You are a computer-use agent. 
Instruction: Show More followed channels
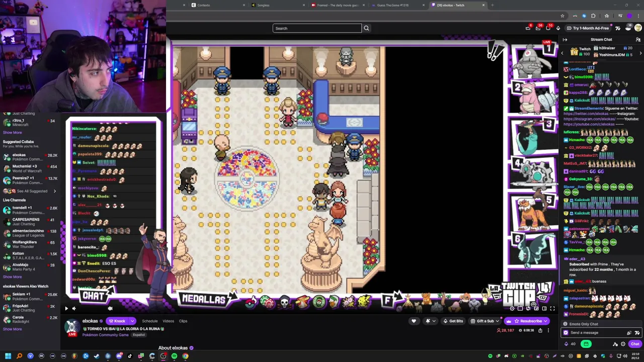tap(12, 133)
